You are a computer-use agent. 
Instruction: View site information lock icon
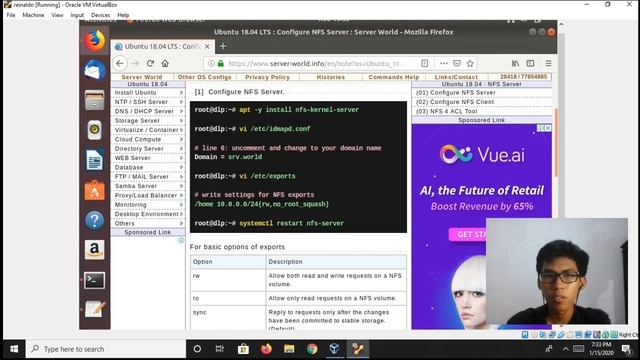(x=221, y=63)
